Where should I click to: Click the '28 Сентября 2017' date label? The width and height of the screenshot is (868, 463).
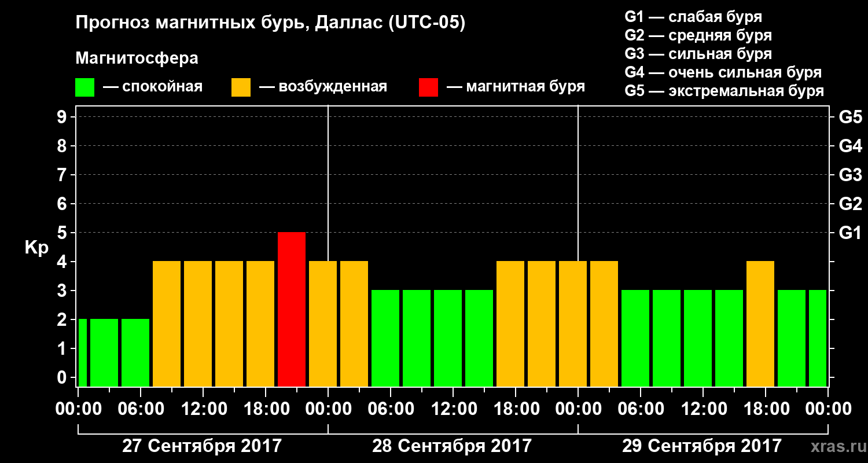click(452, 446)
